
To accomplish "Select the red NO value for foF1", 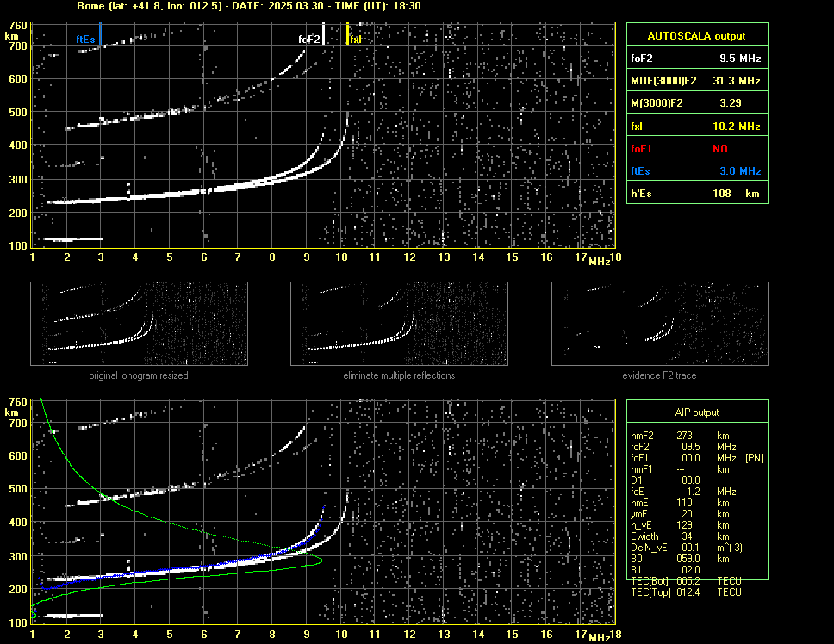I will coord(720,149).
